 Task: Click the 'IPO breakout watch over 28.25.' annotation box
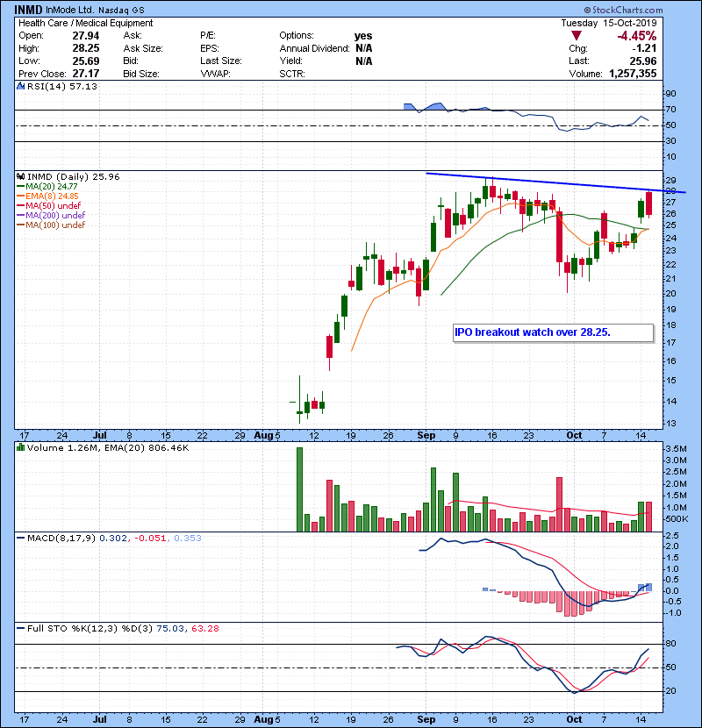tap(554, 332)
